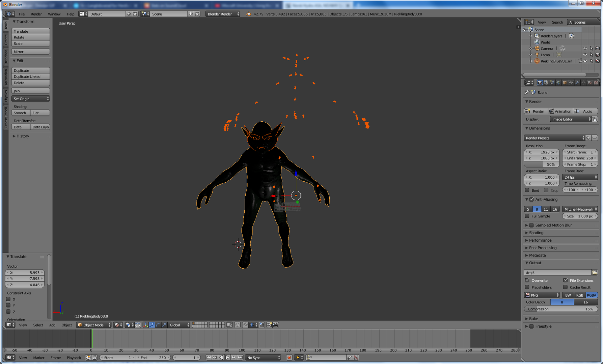Open the Add menu in viewport header
The image size is (603, 364).
(52, 325)
